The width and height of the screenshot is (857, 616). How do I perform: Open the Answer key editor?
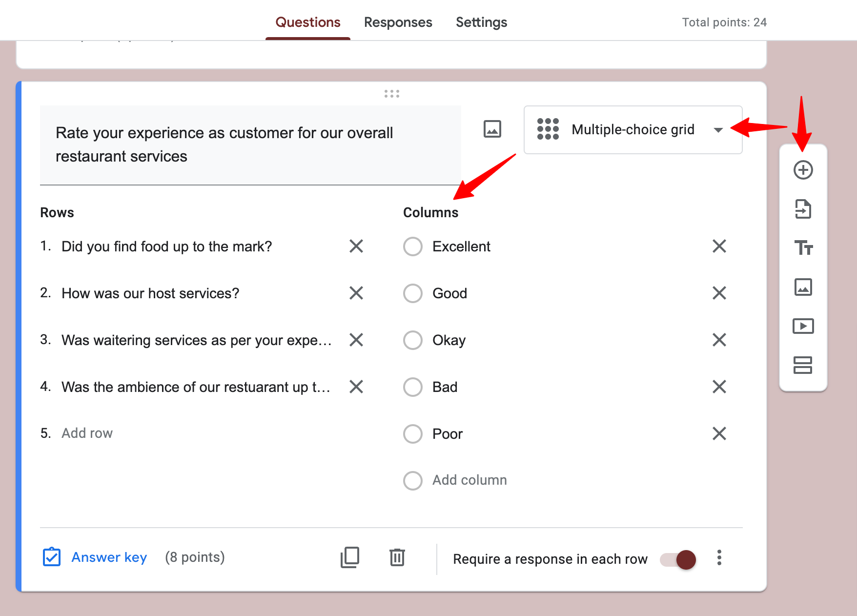click(x=109, y=557)
